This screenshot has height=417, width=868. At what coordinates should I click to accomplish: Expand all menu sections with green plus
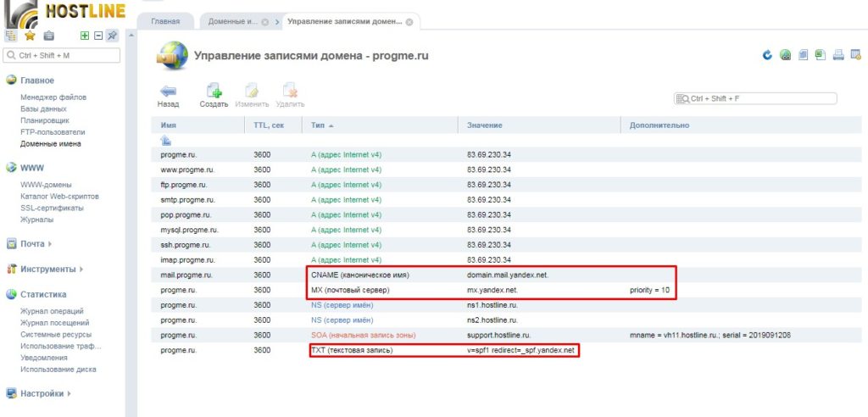85,36
